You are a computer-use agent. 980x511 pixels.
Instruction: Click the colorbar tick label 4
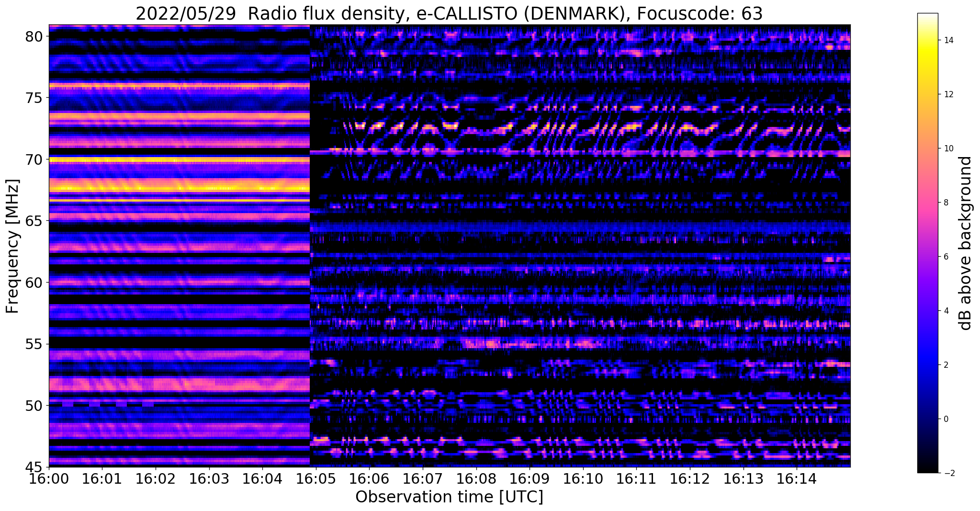pos(946,311)
